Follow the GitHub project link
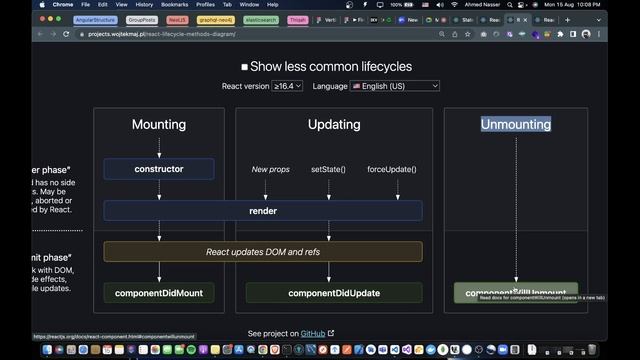 point(313,333)
